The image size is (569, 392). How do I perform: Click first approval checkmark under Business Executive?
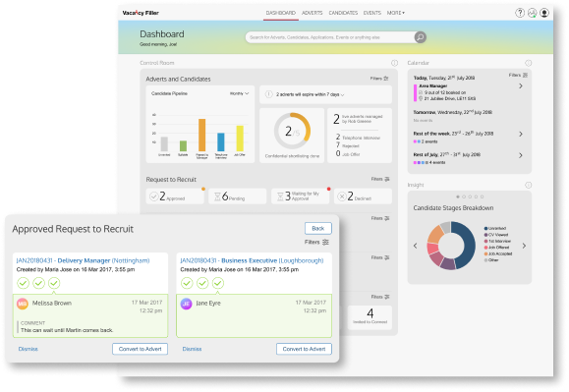[187, 283]
